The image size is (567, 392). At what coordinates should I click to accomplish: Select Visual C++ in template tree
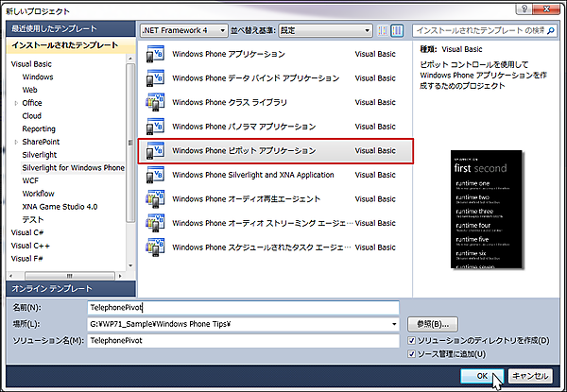pyautogui.click(x=30, y=246)
